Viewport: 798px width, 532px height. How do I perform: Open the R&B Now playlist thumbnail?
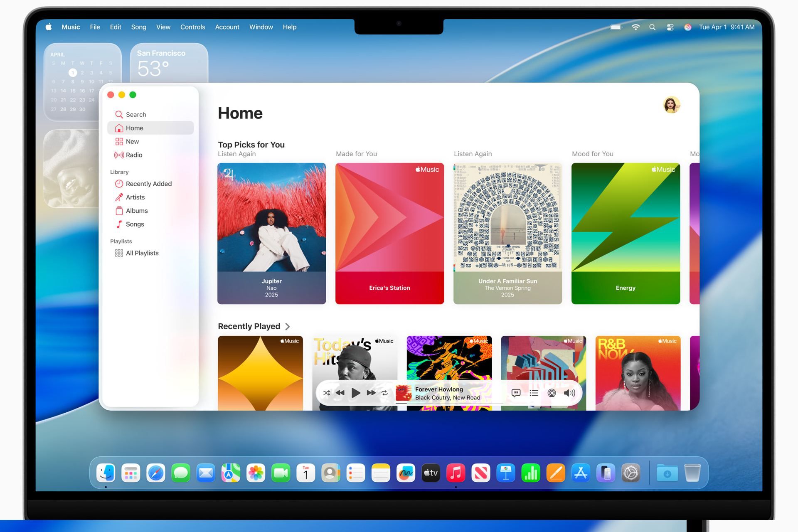click(x=638, y=373)
